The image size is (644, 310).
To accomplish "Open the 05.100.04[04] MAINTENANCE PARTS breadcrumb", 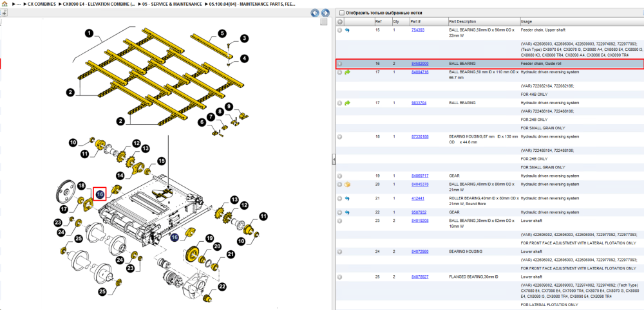I will pyautogui.click(x=252, y=4).
